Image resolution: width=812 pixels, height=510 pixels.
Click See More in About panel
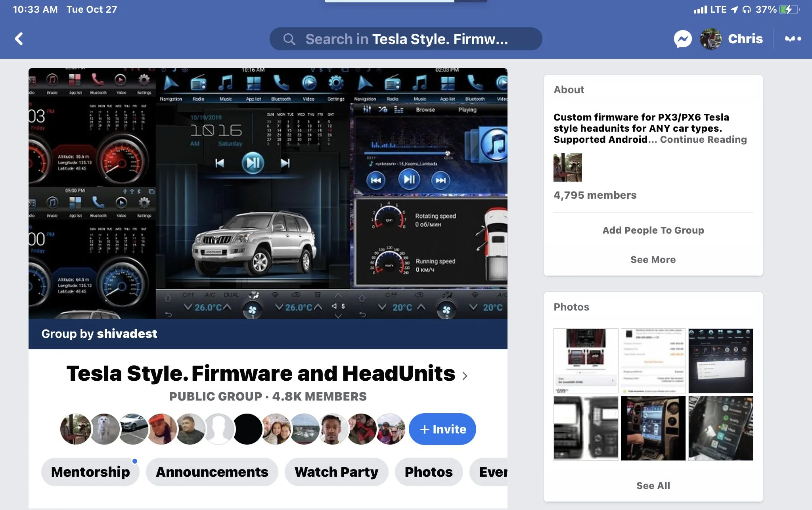tap(653, 260)
